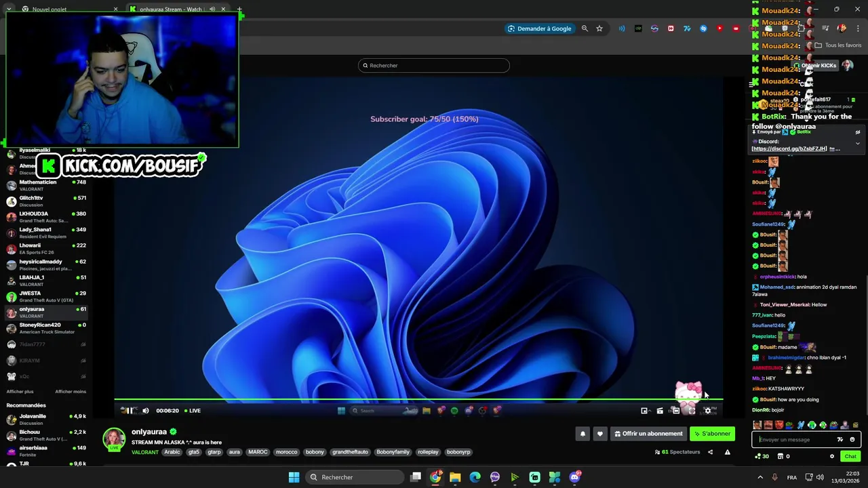Select the MAROC tag
868x488 pixels.
tap(258, 452)
